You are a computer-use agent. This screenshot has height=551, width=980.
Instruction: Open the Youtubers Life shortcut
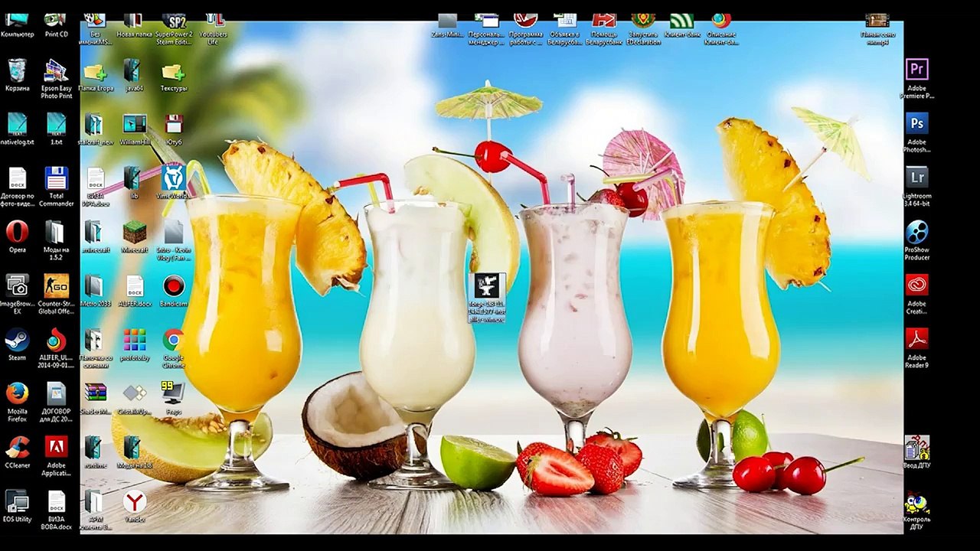[214, 28]
